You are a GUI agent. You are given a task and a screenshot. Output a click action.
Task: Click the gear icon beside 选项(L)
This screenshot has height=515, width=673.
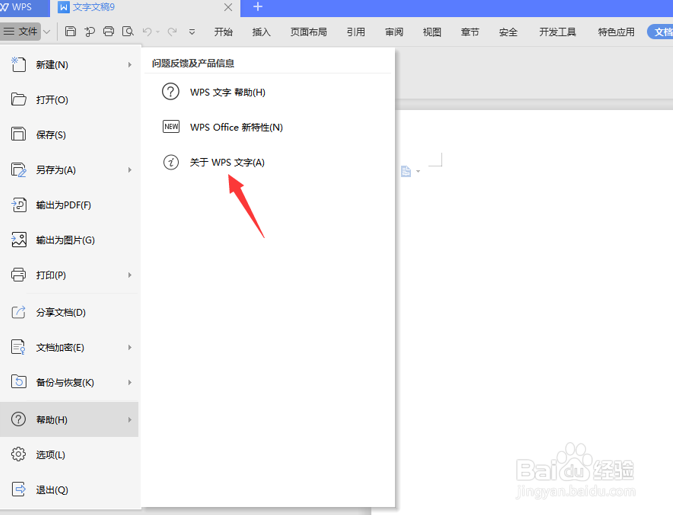point(18,454)
